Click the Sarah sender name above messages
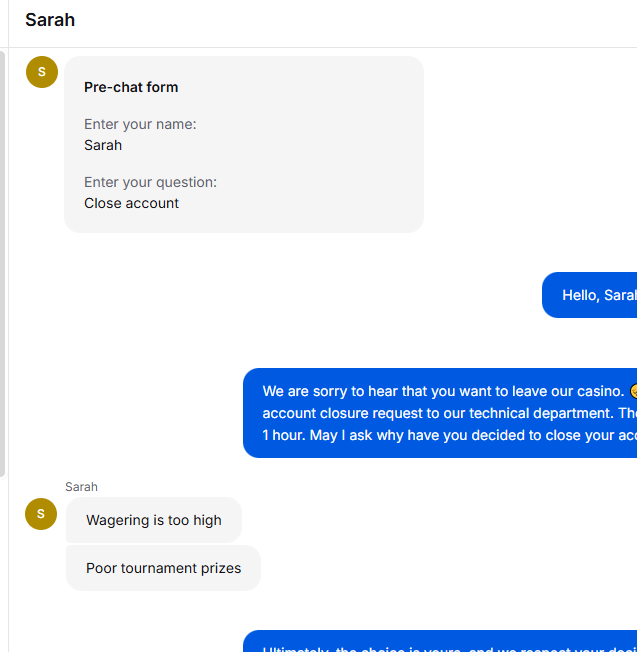The height and width of the screenshot is (652, 637). pos(81,487)
